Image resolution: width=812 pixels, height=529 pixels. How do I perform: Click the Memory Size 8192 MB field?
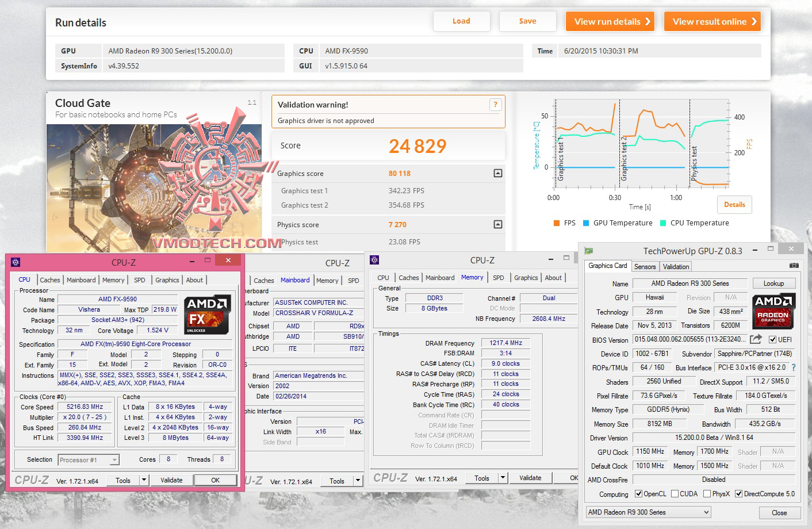pos(659,424)
